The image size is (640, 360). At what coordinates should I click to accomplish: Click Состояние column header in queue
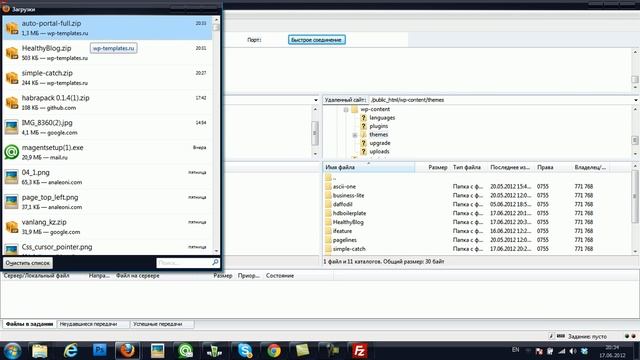(x=280, y=276)
